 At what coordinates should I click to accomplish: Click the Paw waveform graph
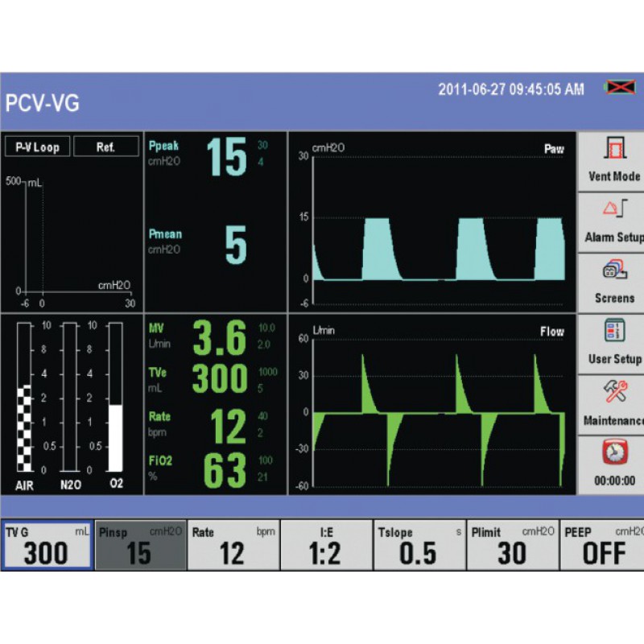point(432,222)
